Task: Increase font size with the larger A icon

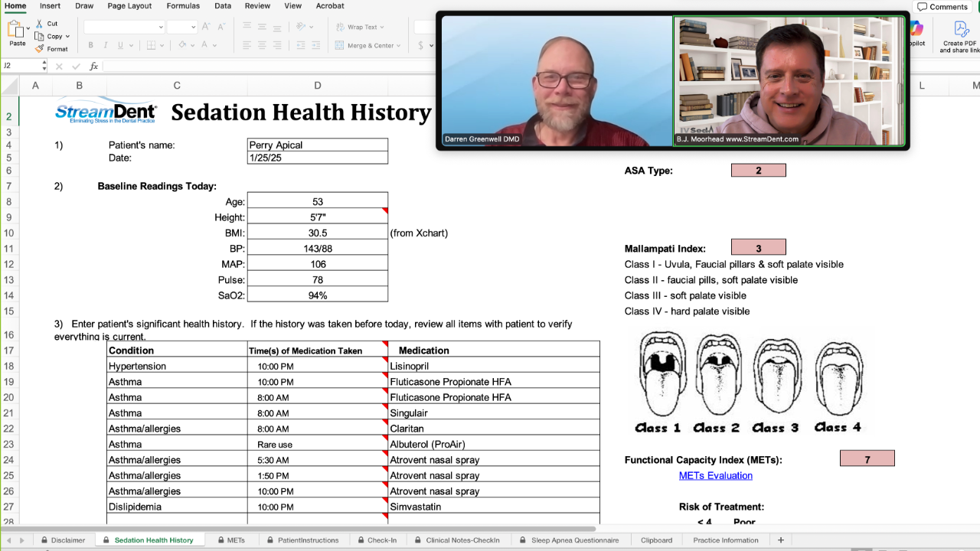Action: click(x=207, y=27)
